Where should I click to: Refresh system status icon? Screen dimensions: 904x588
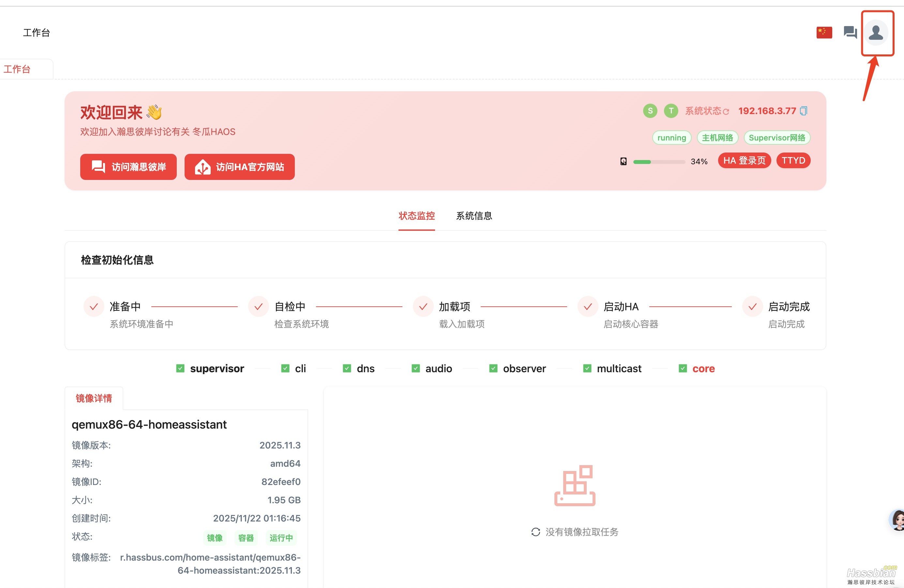(x=726, y=111)
